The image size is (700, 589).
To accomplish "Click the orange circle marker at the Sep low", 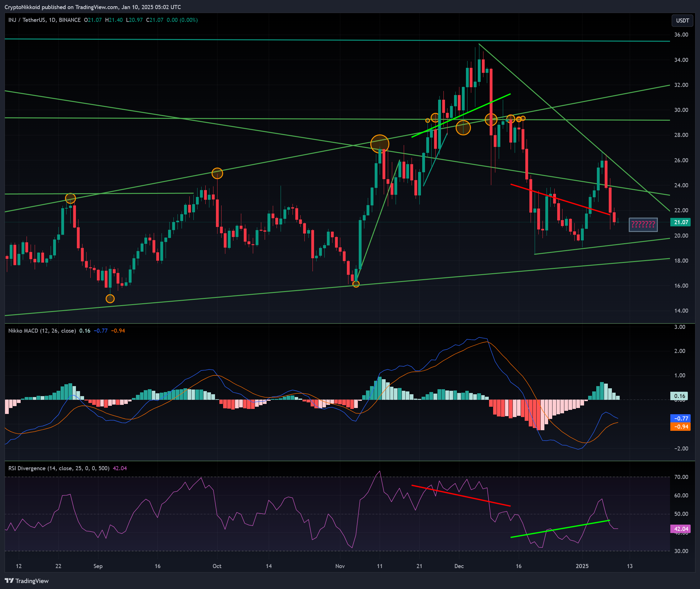I will pyautogui.click(x=110, y=299).
